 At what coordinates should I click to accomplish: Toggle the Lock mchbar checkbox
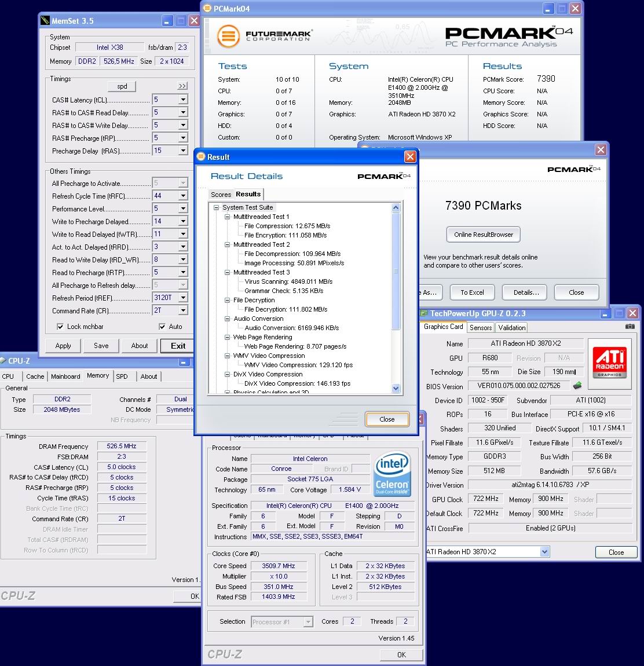[x=60, y=327]
